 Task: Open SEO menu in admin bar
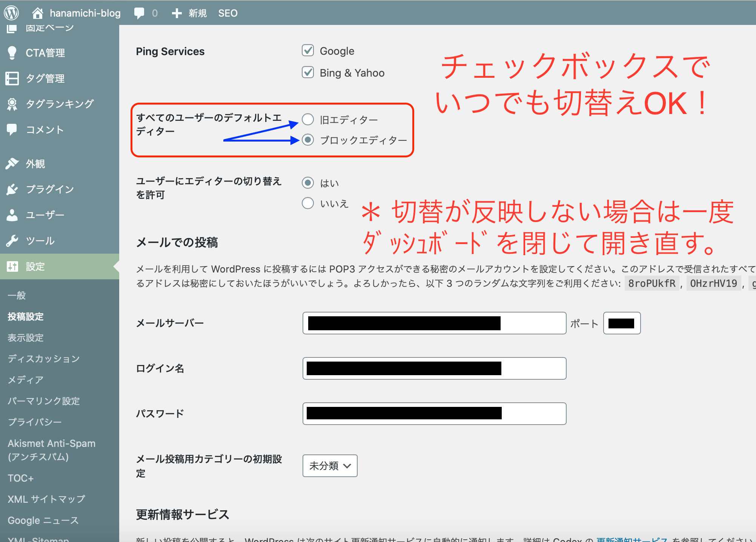pyautogui.click(x=228, y=13)
